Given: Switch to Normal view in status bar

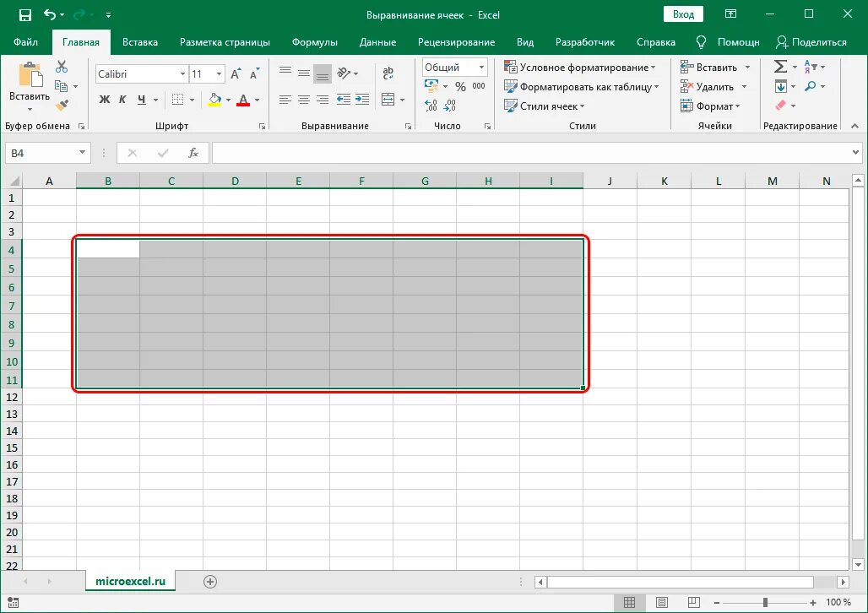Looking at the screenshot, I should coord(629,602).
